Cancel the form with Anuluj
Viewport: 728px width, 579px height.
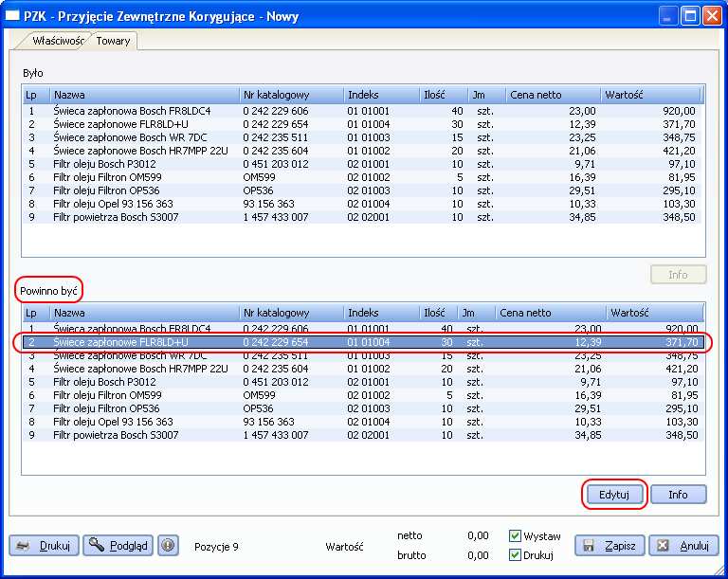coord(683,546)
